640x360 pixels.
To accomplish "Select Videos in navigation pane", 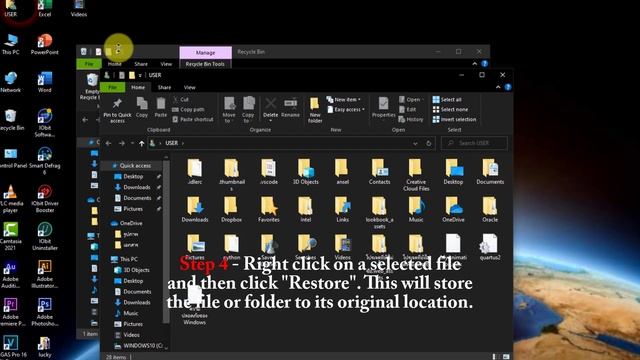I will [x=131, y=335].
